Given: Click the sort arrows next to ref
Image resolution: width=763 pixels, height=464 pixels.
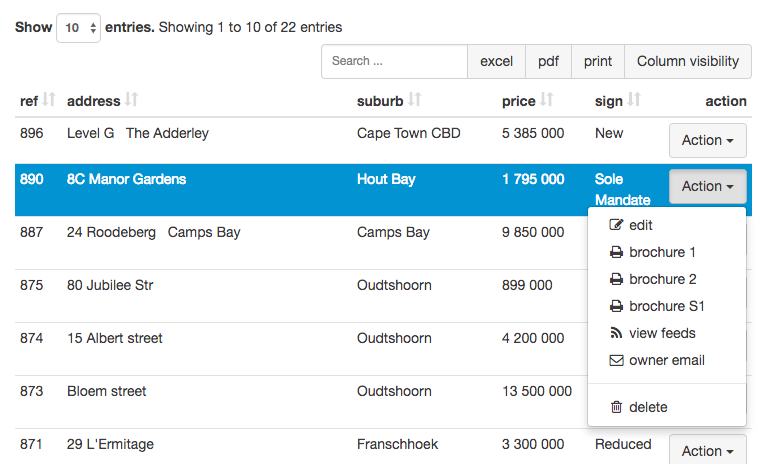Looking at the screenshot, I should point(48,100).
